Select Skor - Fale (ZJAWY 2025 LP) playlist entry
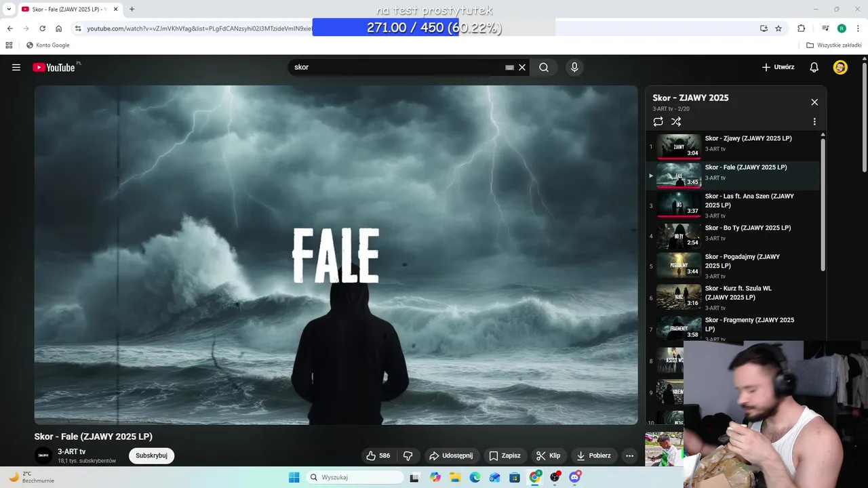Viewport: 868px width, 488px height. (733, 176)
